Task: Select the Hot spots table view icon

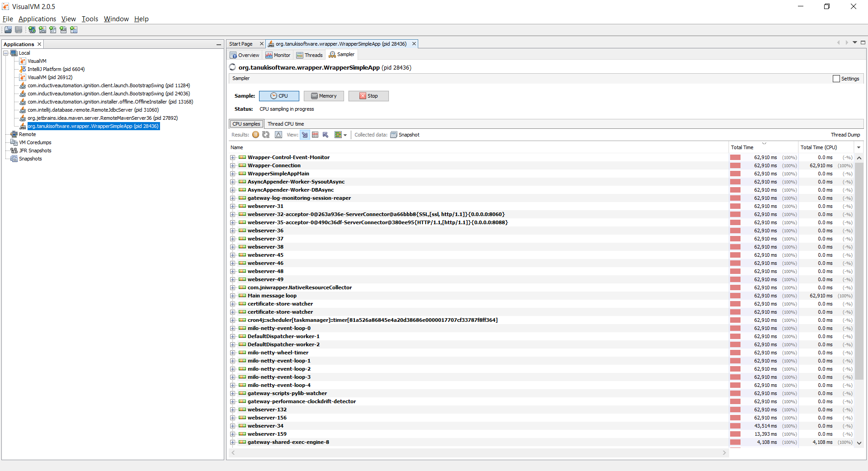Action: click(x=315, y=135)
